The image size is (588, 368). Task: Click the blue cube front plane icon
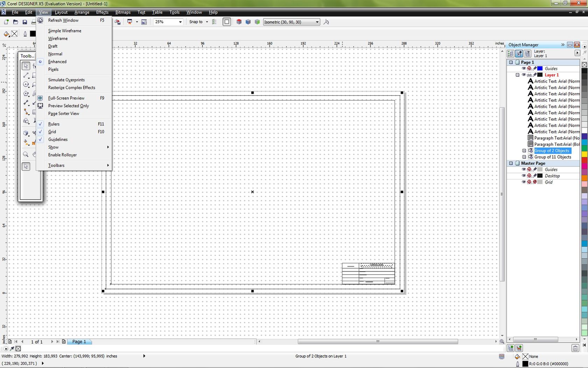tap(248, 22)
